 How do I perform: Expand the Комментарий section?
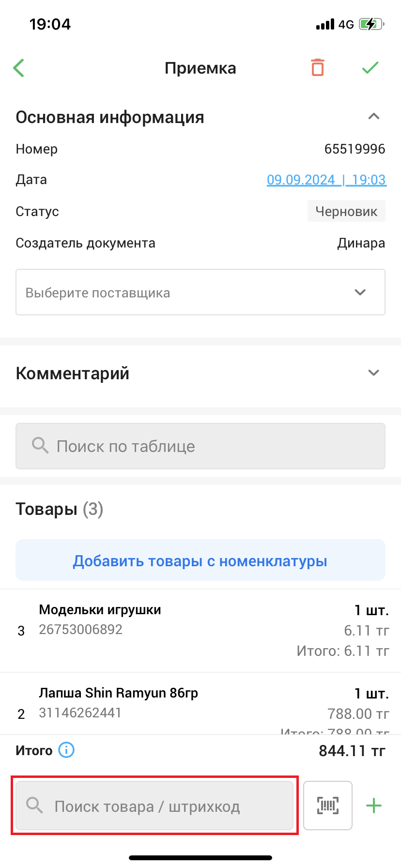click(374, 373)
